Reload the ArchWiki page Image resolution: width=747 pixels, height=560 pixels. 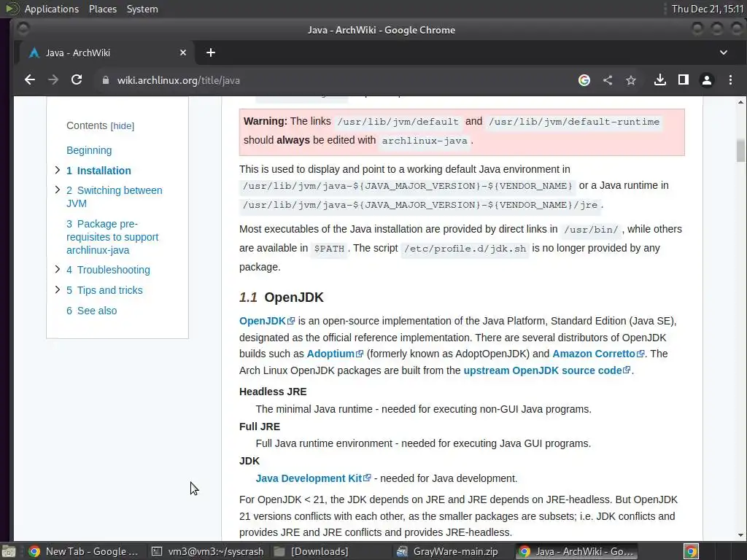pos(77,80)
